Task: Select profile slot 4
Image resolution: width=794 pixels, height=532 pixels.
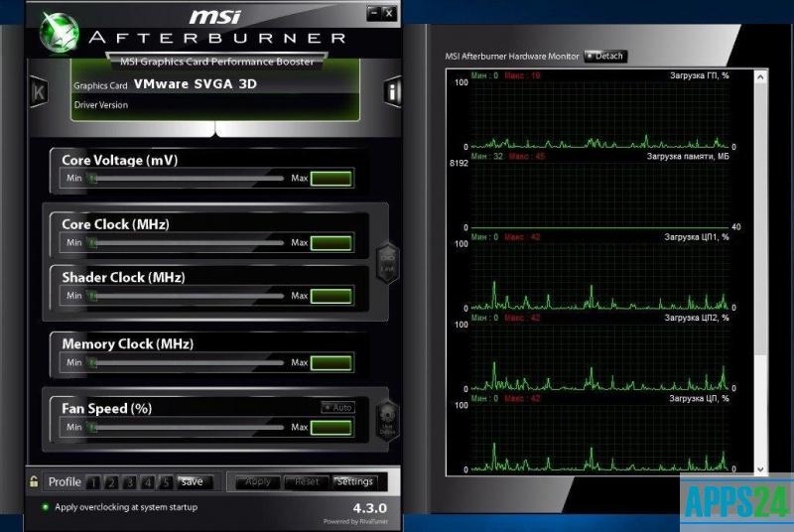Action: click(147, 482)
